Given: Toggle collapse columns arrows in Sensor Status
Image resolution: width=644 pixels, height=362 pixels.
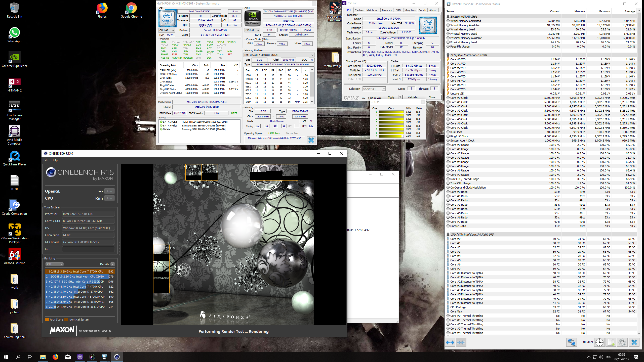Looking at the screenshot, I should [461, 342].
